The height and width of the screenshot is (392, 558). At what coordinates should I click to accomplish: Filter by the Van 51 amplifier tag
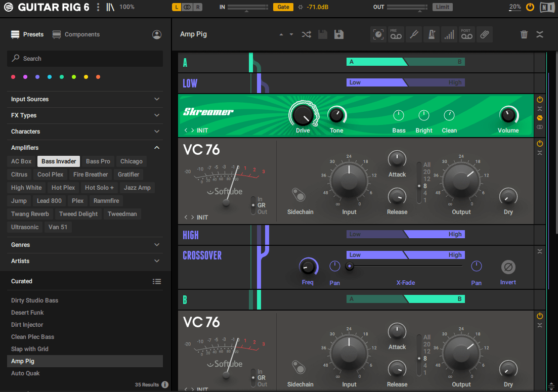(58, 227)
